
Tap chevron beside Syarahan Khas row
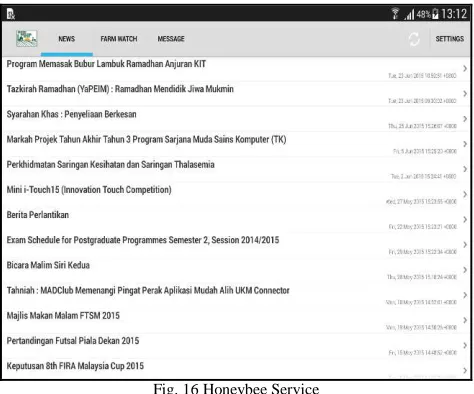(465, 119)
